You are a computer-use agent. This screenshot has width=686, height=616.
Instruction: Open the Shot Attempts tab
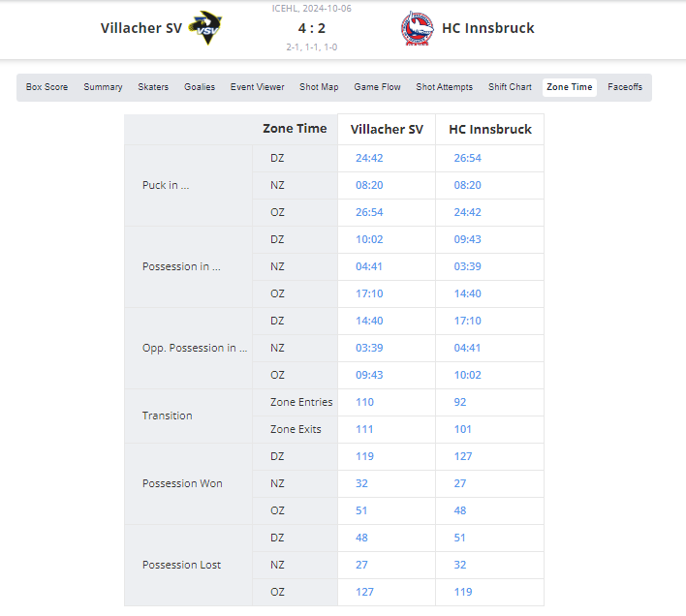tap(445, 87)
